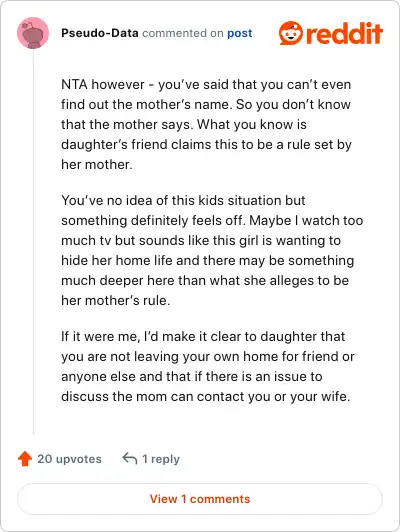This screenshot has height=532, width=400.
Task: Click the paragraph starting 'You've no idea'
Action: coord(212,250)
